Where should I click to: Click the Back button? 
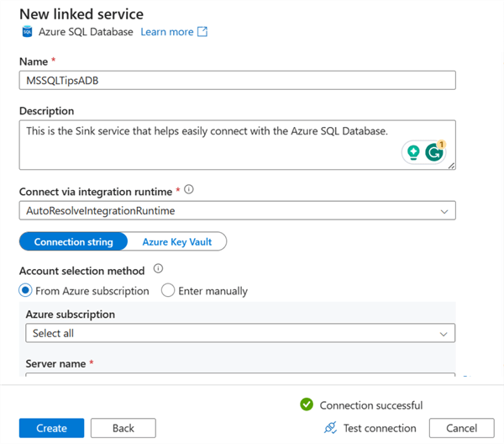click(123, 428)
